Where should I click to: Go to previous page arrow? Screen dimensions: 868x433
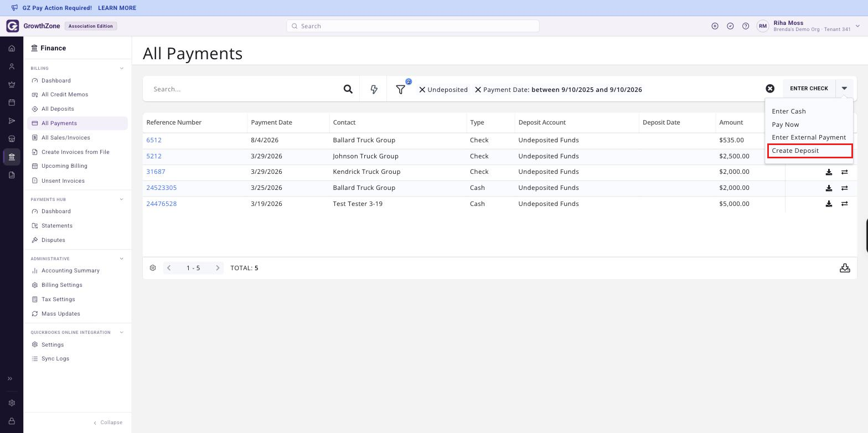[169, 268]
